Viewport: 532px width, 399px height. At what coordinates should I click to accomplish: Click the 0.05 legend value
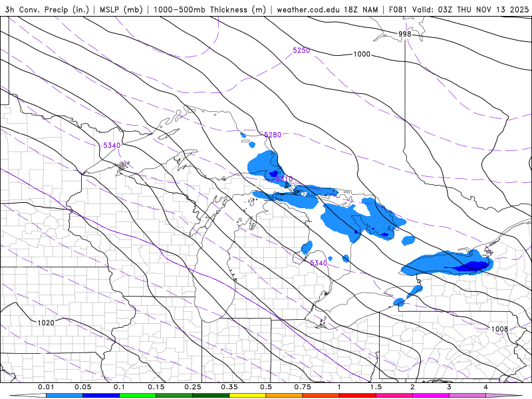(x=82, y=387)
